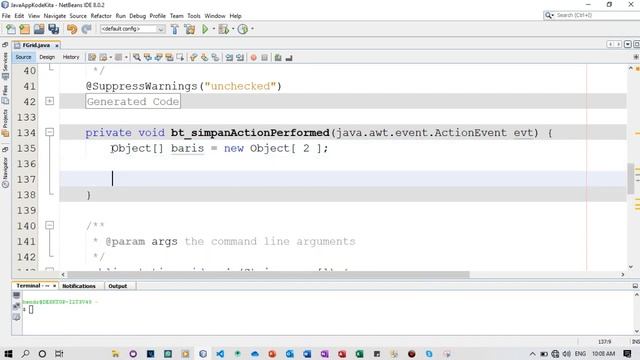Switch to the Design view
This screenshot has width=640, height=360.
tap(47, 57)
